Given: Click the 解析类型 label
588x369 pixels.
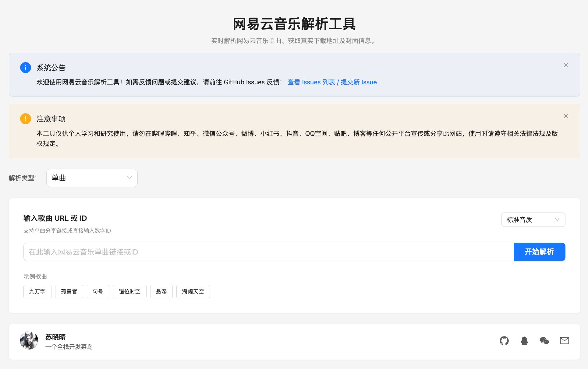Looking at the screenshot, I should (23, 178).
